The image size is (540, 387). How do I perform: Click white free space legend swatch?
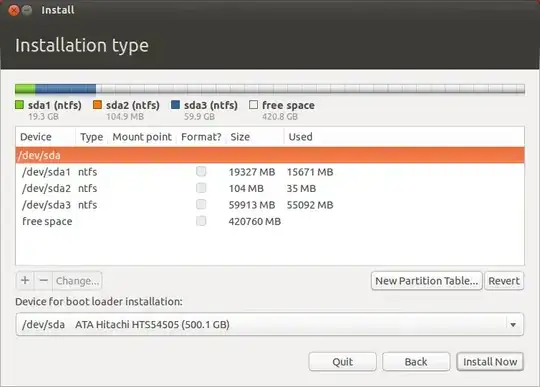(253, 105)
